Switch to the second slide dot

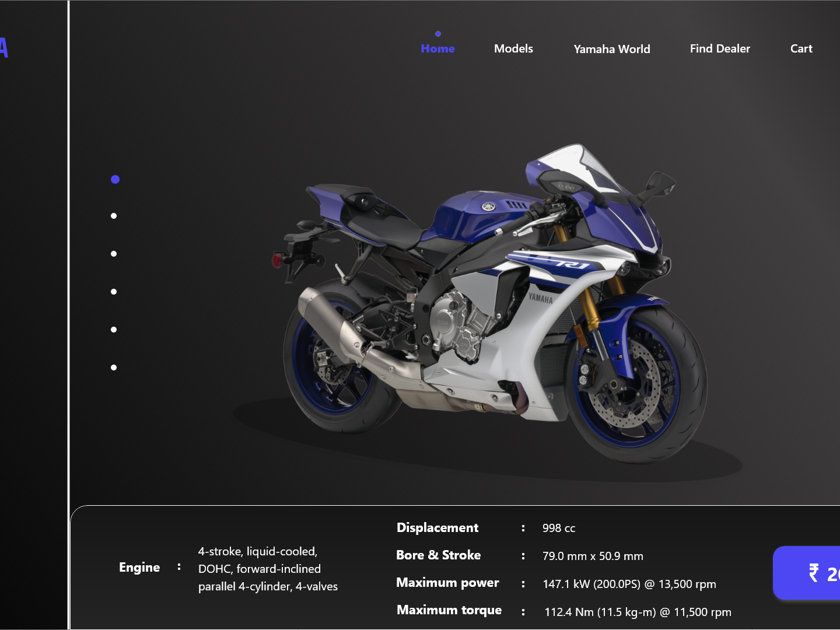114,216
